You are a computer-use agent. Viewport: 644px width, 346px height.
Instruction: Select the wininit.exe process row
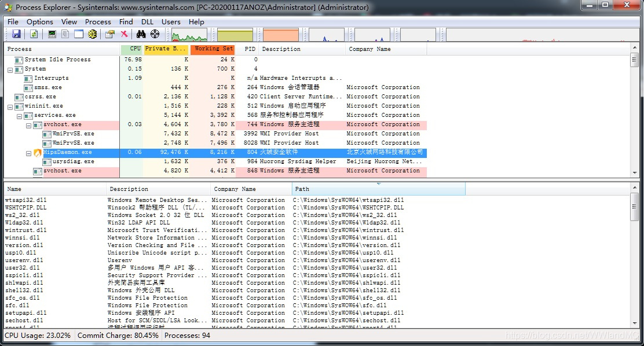pos(215,106)
